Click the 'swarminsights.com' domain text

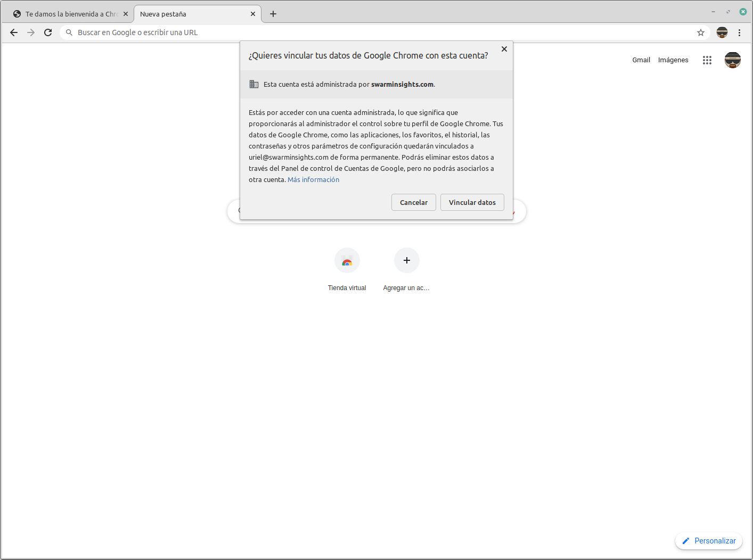(402, 85)
